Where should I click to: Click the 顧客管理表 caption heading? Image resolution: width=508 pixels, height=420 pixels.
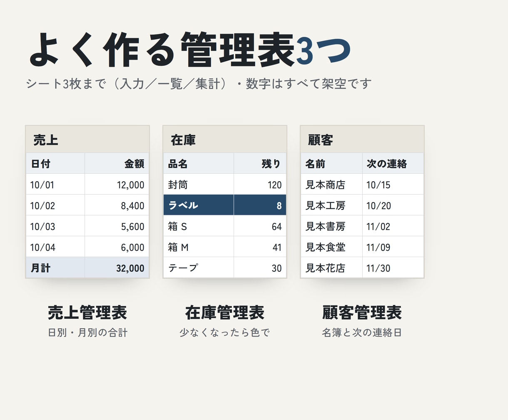(362, 312)
